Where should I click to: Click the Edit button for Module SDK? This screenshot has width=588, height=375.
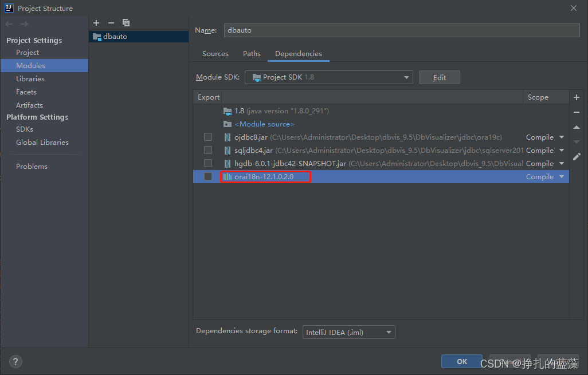[x=439, y=77]
